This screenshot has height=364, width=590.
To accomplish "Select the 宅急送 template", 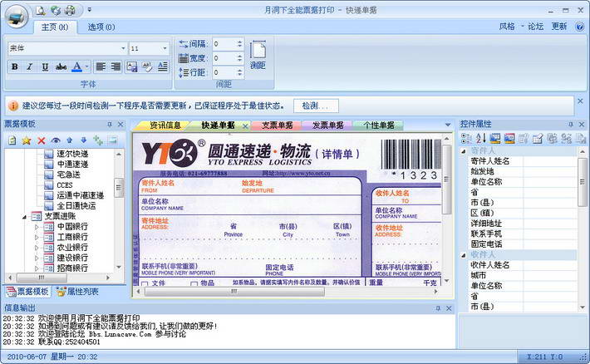I will pos(68,175).
